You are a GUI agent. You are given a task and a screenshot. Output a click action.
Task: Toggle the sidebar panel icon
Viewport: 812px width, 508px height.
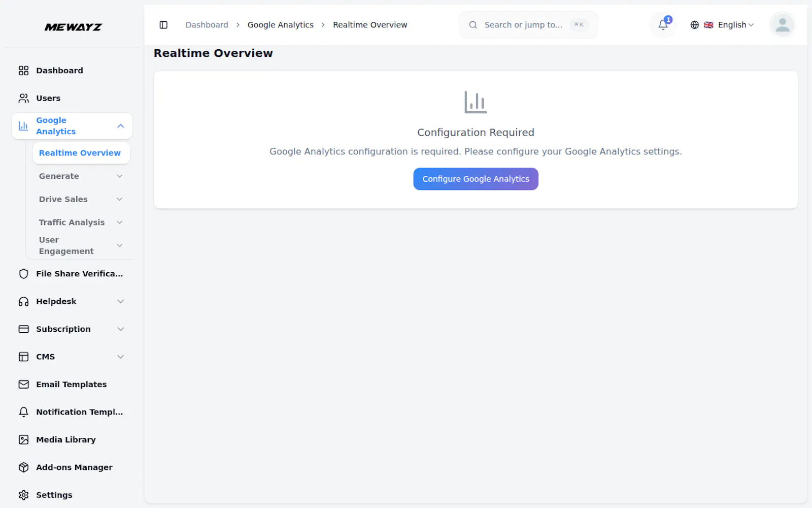[x=163, y=25]
